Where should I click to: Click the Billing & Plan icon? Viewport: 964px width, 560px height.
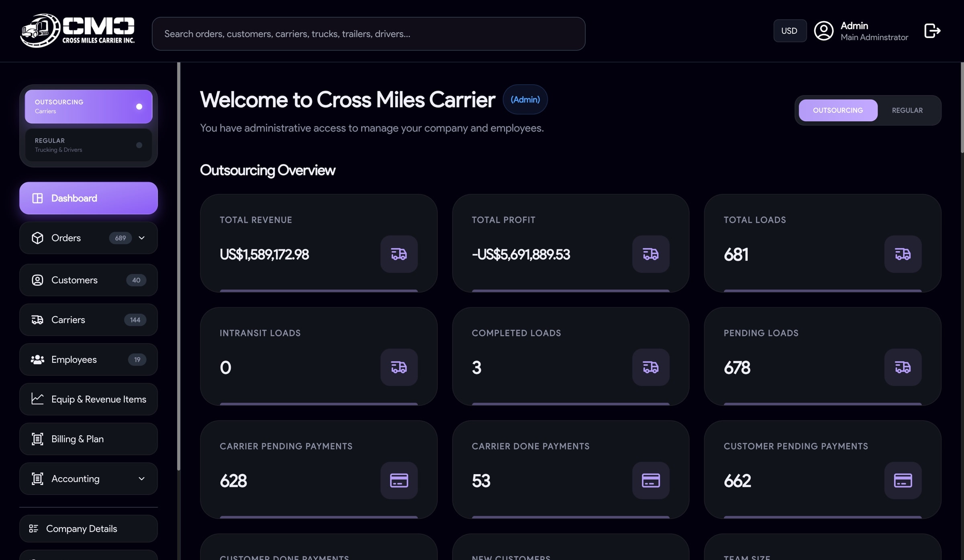[37, 439]
